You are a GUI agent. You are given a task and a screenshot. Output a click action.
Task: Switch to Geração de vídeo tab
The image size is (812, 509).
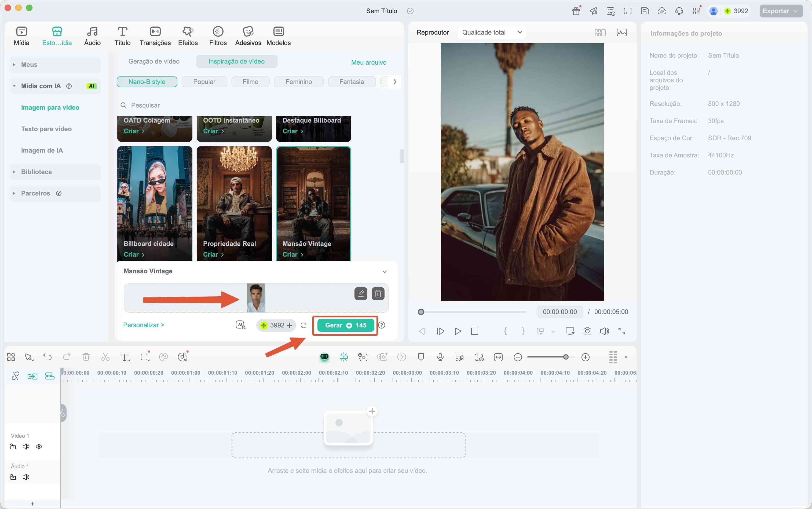tap(154, 62)
